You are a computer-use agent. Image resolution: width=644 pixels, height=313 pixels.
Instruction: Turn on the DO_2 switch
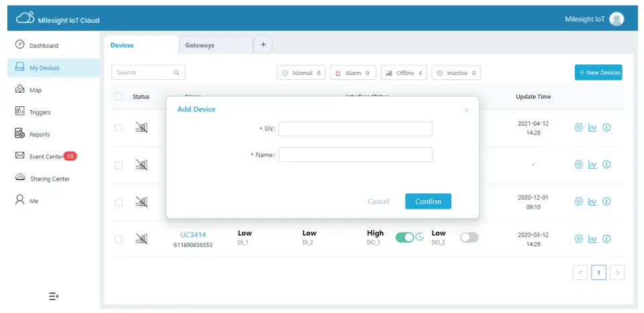pyautogui.click(x=469, y=237)
